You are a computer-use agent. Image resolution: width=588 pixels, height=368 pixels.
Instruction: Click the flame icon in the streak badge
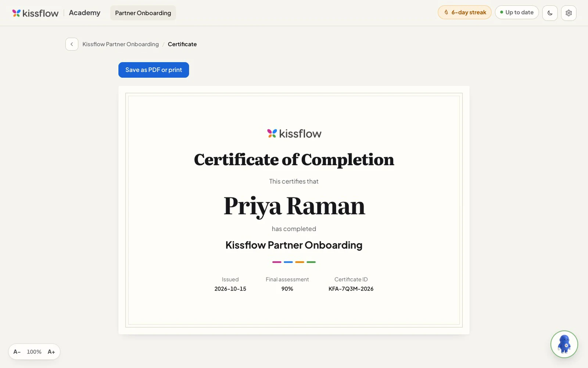(x=446, y=13)
